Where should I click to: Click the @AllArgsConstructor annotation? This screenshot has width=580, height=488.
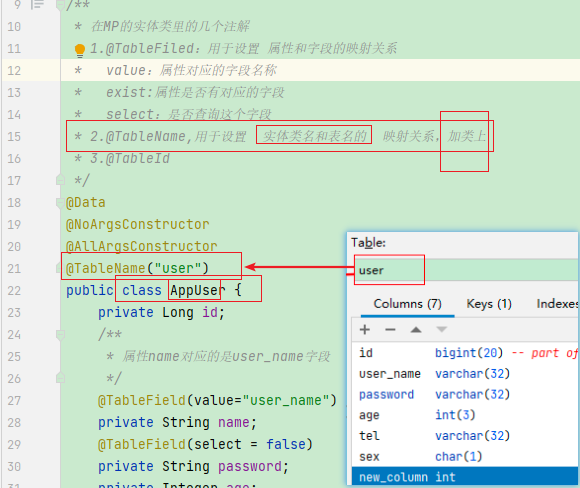click(x=141, y=246)
